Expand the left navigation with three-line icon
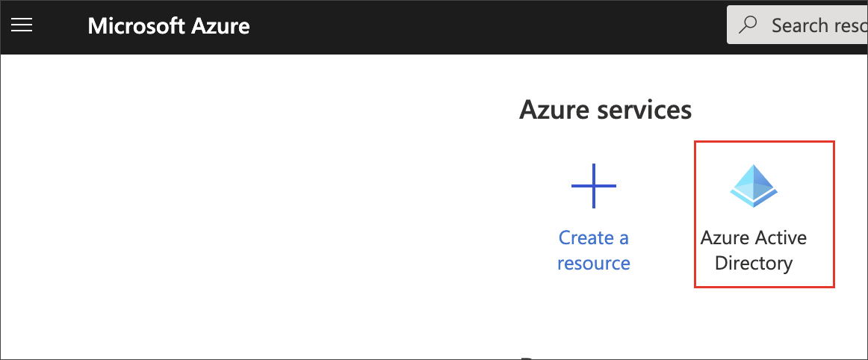The image size is (868, 360). 22,26
